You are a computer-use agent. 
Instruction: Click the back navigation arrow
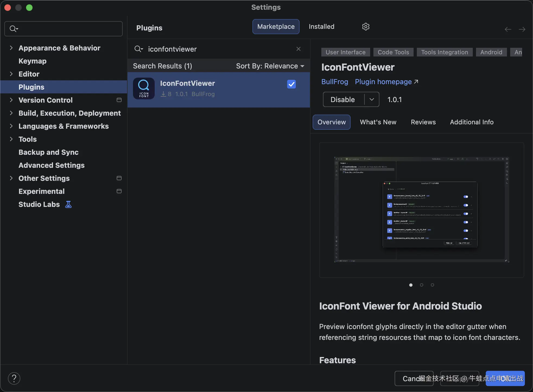pyautogui.click(x=508, y=29)
